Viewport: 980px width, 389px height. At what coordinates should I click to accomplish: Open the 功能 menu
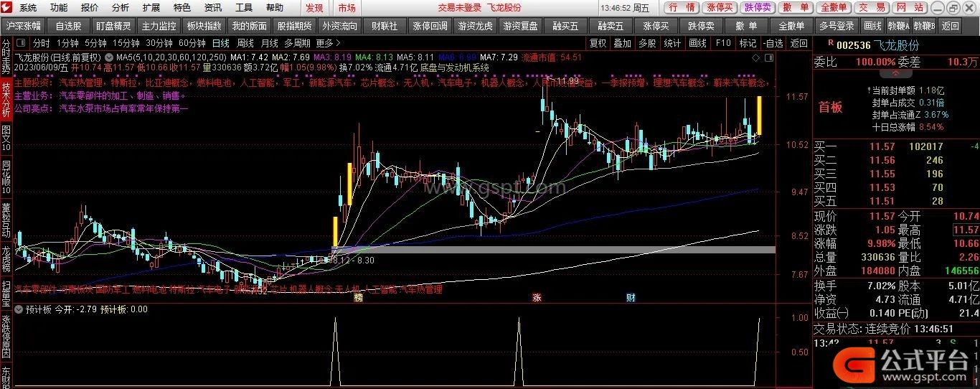point(59,8)
